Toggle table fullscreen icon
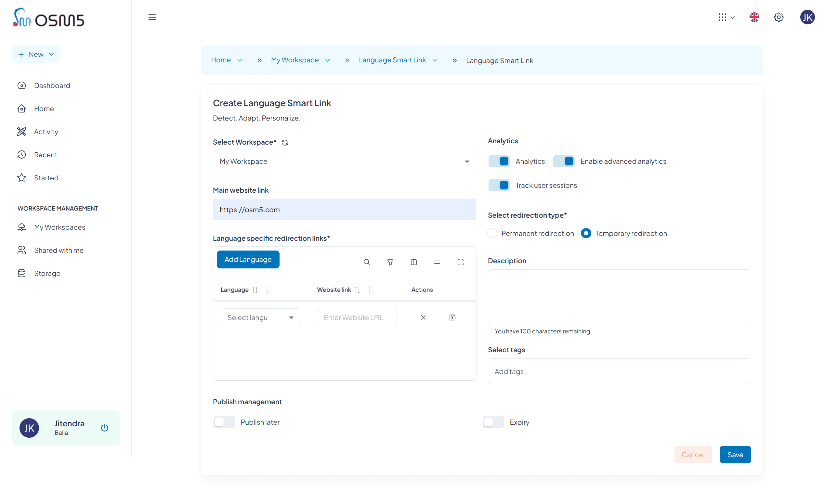Image resolution: width=825 pixels, height=504 pixels. click(460, 262)
